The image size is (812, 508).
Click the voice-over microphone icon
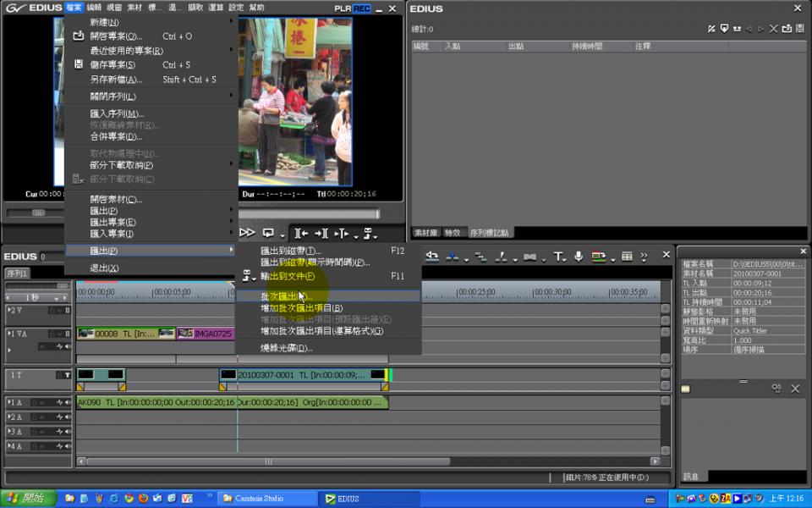click(x=579, y=256)
